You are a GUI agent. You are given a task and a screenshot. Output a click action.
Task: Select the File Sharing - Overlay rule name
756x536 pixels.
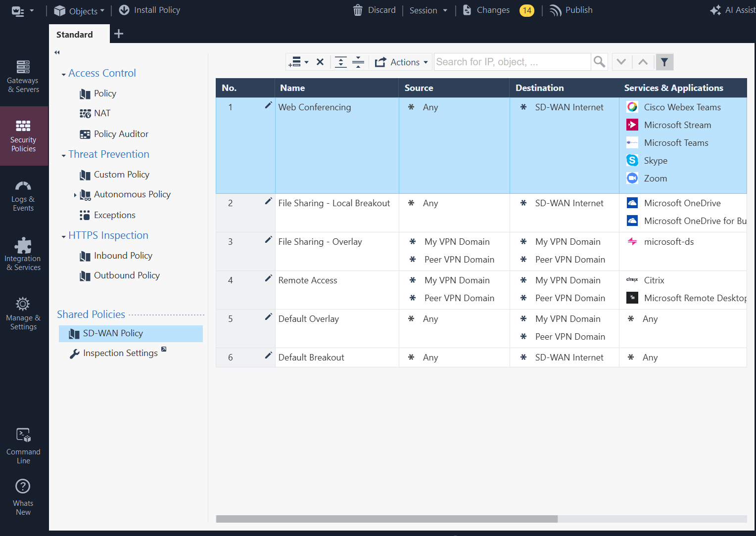320,242
